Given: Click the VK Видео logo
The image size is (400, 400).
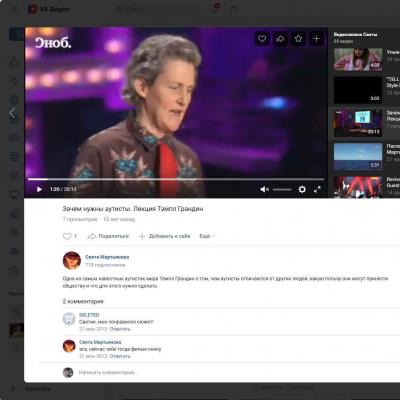Looking at the screenshot, I should tap(49, 9).
